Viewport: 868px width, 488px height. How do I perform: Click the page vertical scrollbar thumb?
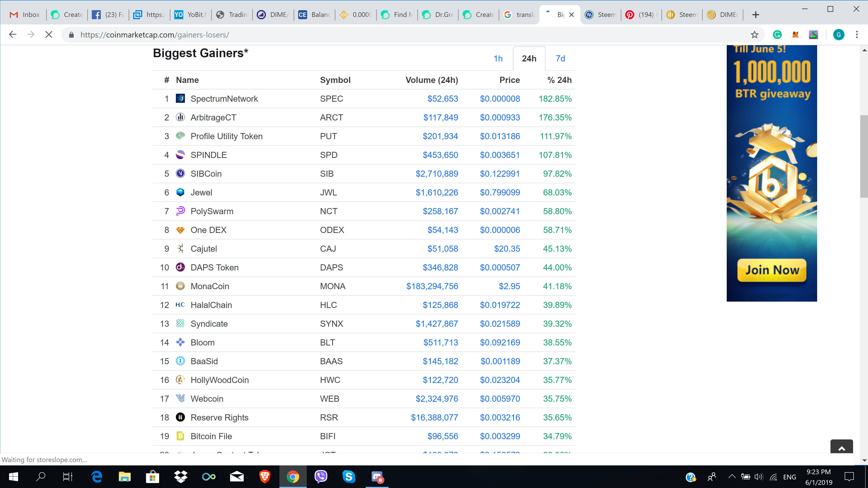pos(864,157)
